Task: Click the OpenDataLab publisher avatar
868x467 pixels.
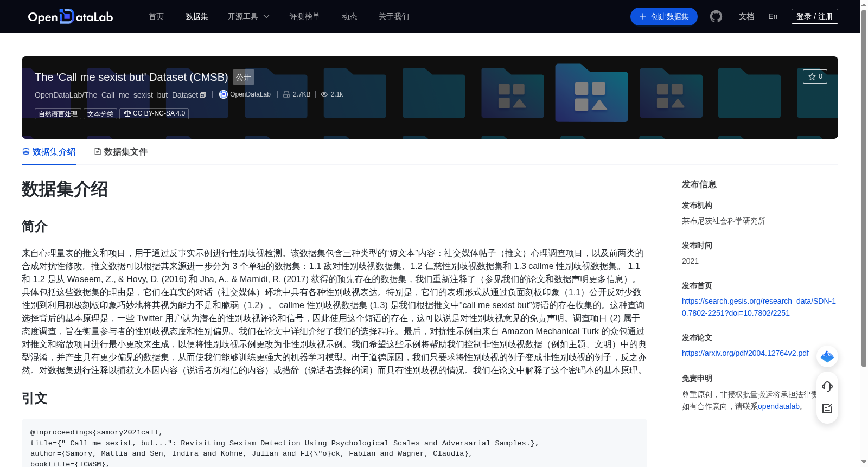Action: coord(223,94)
